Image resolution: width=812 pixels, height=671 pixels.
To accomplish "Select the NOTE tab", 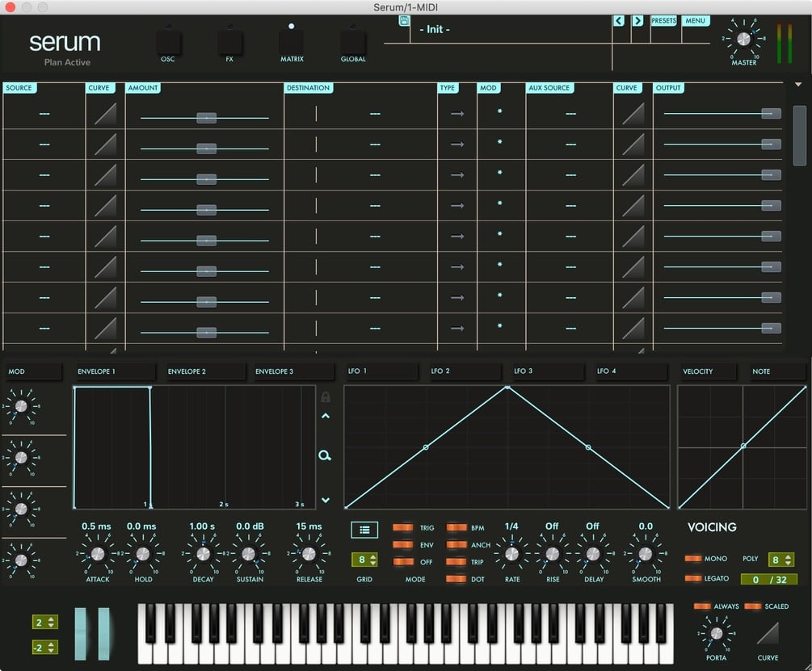I will (778, 371).
